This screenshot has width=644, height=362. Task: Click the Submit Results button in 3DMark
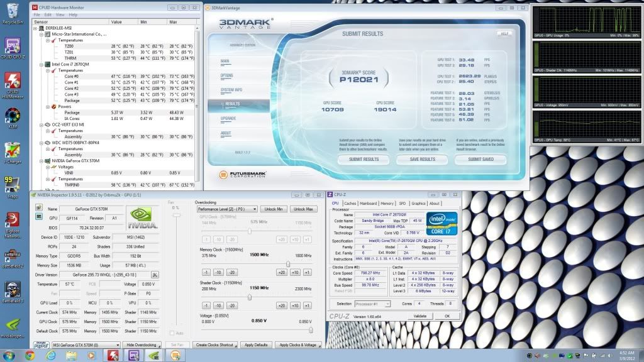pos(364,159)
